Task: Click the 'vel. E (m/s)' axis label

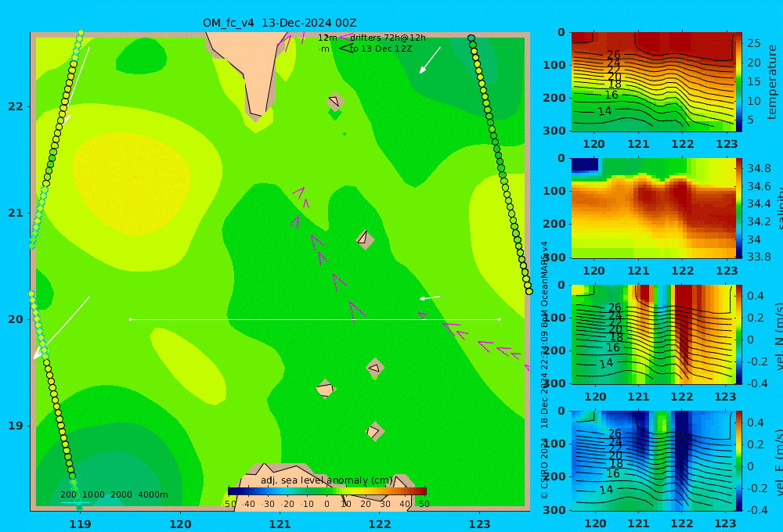Action: tap(778, 462)
